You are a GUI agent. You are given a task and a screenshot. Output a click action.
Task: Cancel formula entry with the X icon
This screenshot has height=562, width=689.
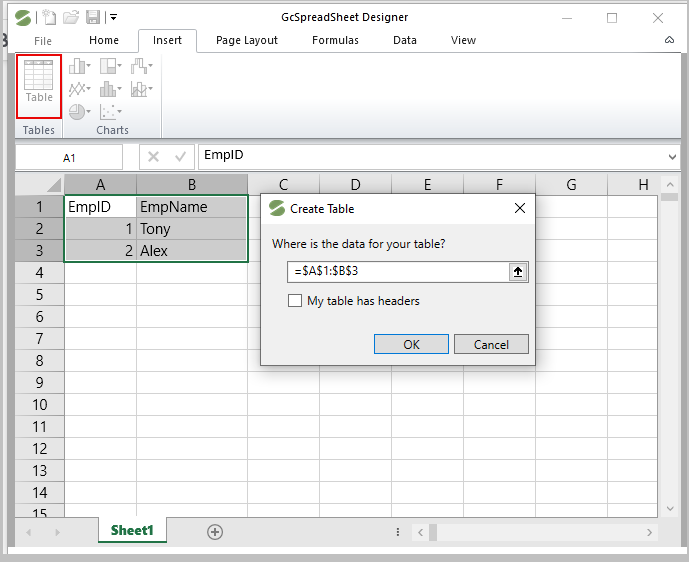pyautogui.click(x=153, y=156)
